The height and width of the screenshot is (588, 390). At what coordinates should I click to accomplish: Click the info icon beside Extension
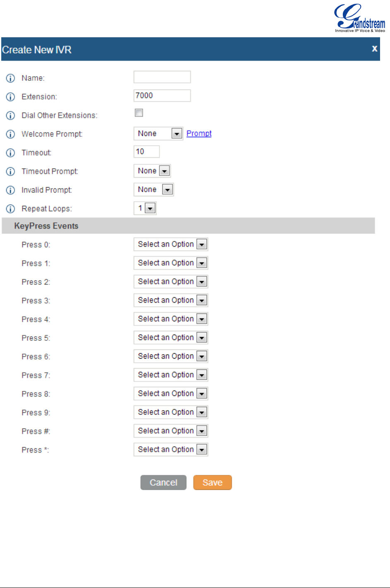click(x=10, y=97)
